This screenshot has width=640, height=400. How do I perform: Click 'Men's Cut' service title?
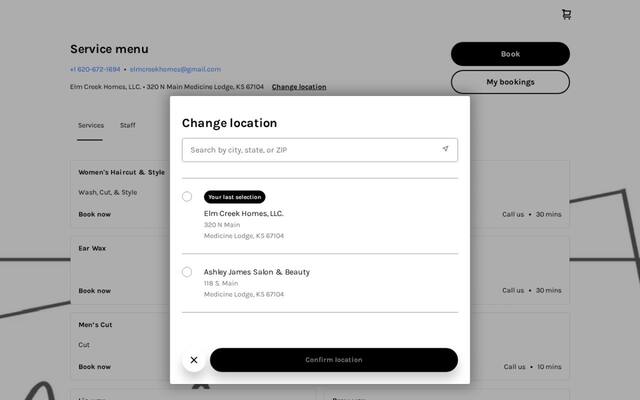click(95, 325)
